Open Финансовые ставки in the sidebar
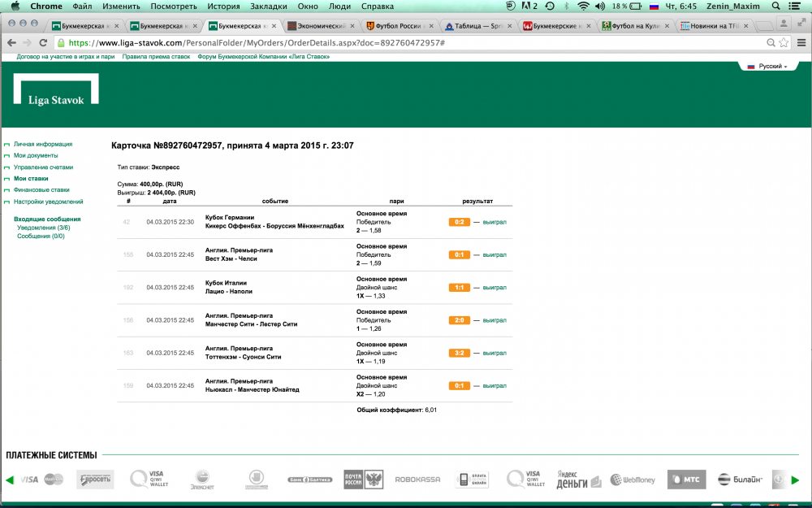Image resolution: width=812 pixels, height=508 pixels. pos(41,189)
